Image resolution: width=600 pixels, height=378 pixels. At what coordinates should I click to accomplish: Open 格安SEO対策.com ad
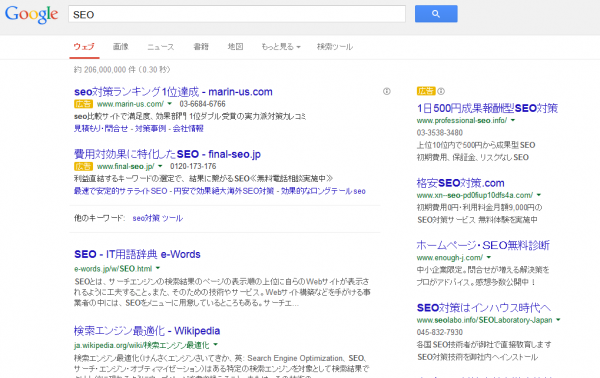coord(460,183)
